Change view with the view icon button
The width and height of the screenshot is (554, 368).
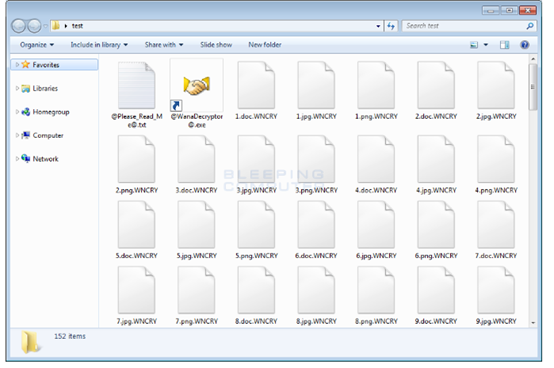coord(474,45)
